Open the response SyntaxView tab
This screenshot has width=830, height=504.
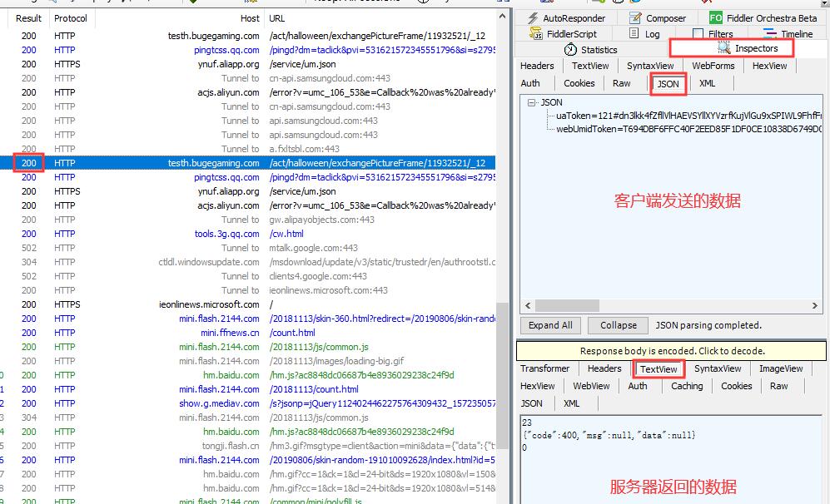[x=718, y=368]
